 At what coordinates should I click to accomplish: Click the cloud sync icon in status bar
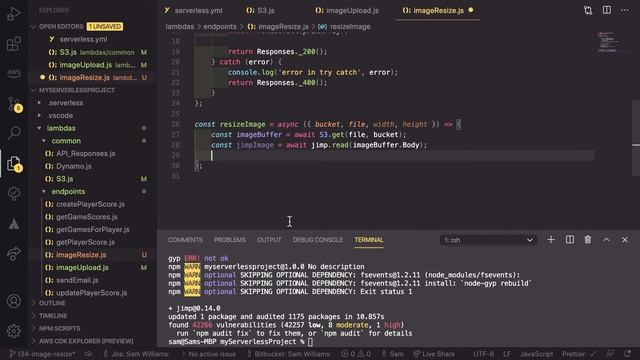coord(89,354)
